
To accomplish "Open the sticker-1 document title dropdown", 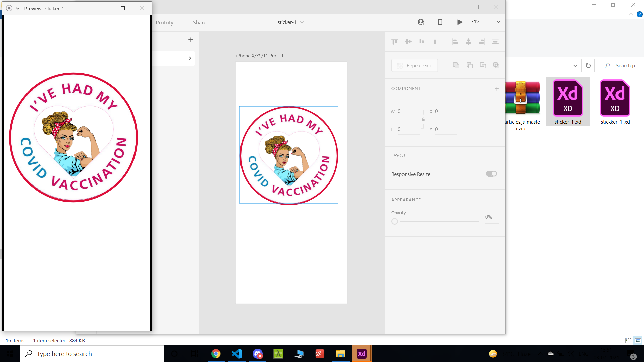I will coord(302,22).
